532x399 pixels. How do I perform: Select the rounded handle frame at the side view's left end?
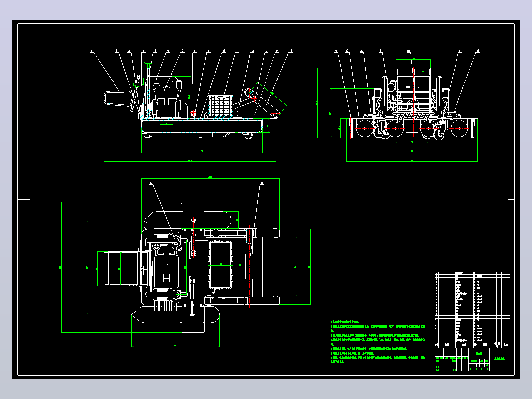point(118,99)
